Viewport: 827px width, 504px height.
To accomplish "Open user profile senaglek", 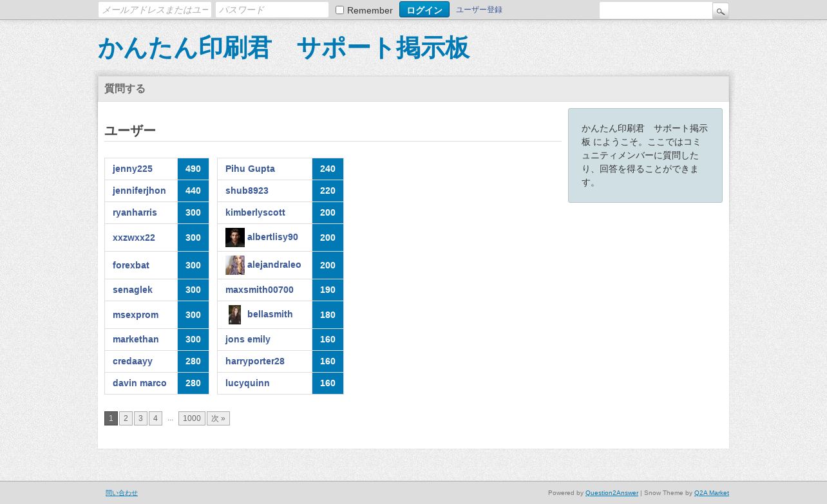I will pos(133,290).
